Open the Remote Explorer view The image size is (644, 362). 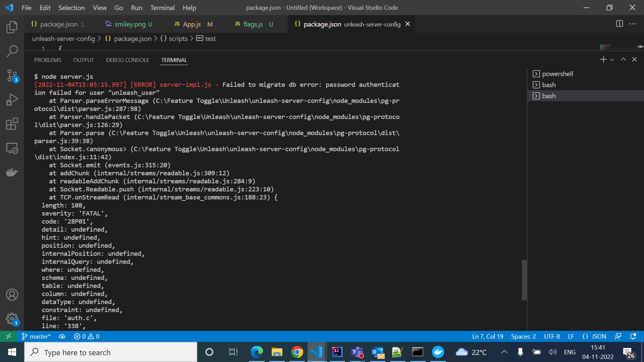pyautogui.click(x=12, y=148)
